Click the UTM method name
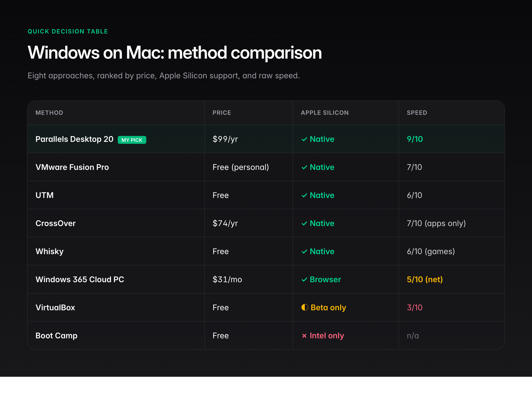This screenshot has height=394, width=532. pyautogui.click(x=45, y=195)
